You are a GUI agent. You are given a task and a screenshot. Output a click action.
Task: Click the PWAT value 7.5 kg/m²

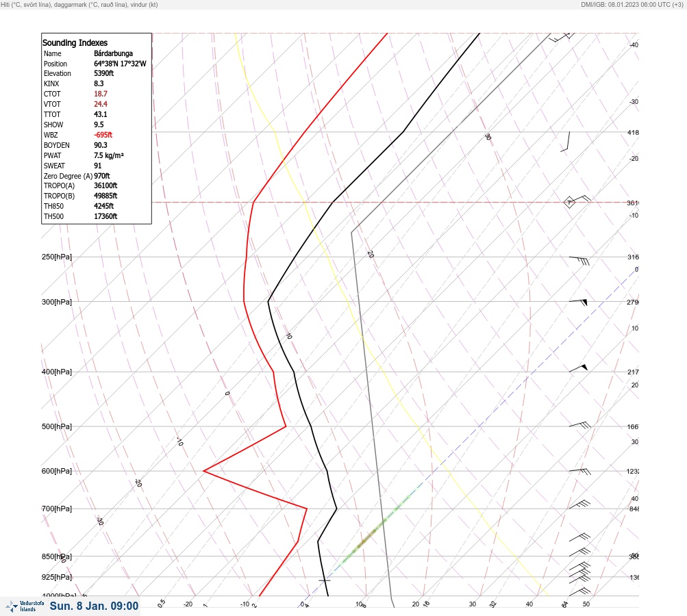(x=109, y=155)
